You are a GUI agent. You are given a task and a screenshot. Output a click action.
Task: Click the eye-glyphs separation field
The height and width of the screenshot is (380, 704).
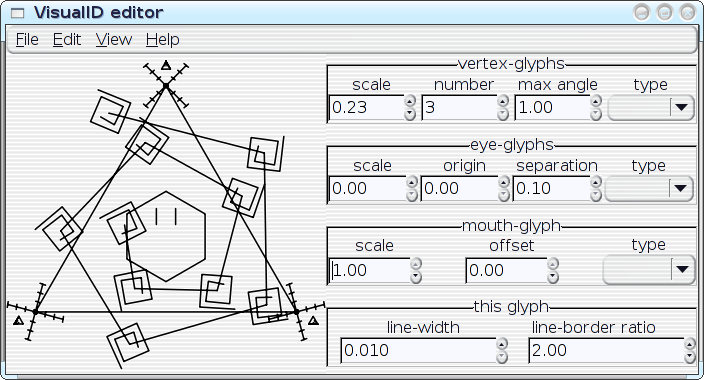pos(551,189)
